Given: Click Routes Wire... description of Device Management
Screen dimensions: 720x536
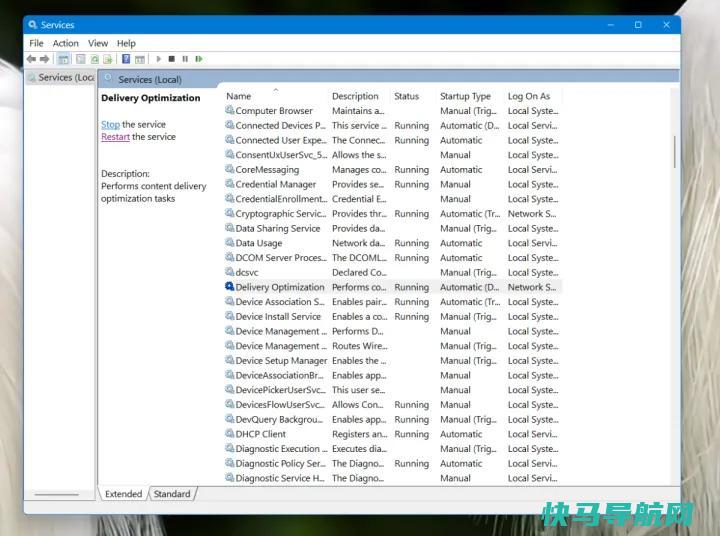Looking at the screenshot, I should coord(360,346).
